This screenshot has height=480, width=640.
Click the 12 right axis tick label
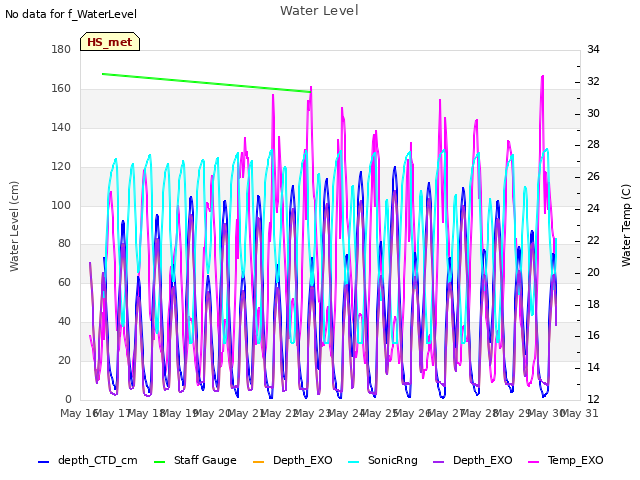click(593, 399)
